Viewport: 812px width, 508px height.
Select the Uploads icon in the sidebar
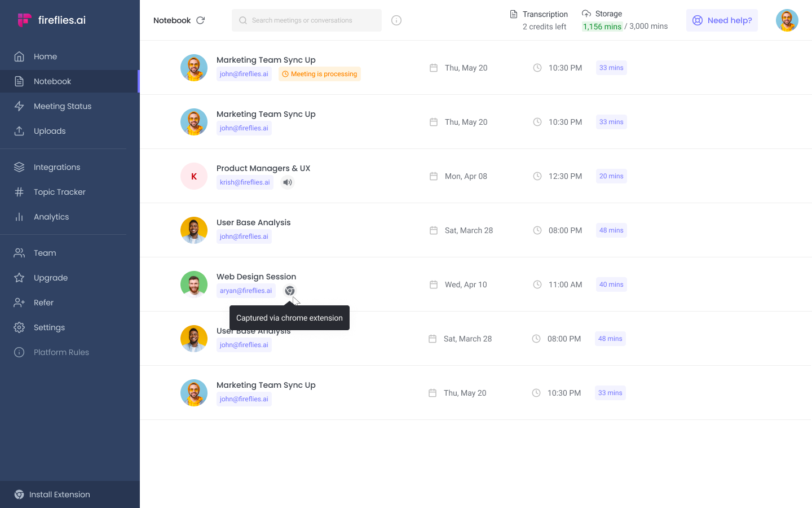19,131
